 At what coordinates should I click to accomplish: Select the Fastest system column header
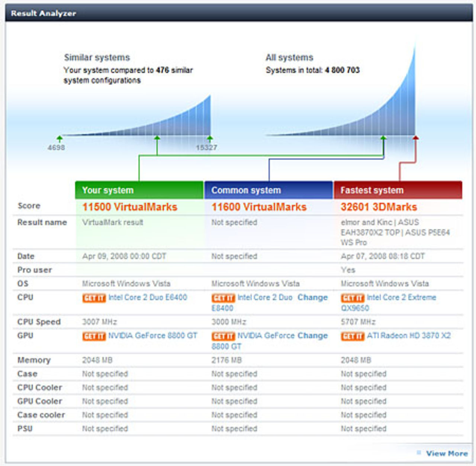398,190
